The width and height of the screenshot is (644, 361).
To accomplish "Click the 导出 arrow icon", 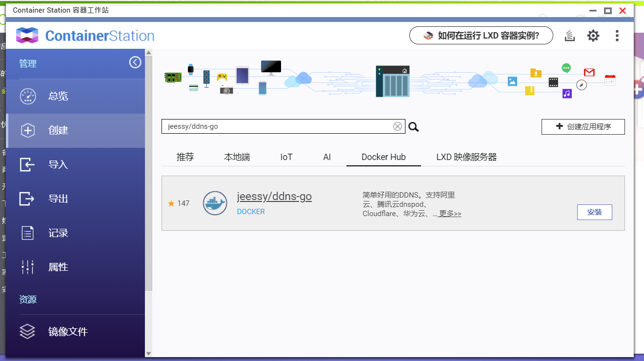I will (27, 199).
